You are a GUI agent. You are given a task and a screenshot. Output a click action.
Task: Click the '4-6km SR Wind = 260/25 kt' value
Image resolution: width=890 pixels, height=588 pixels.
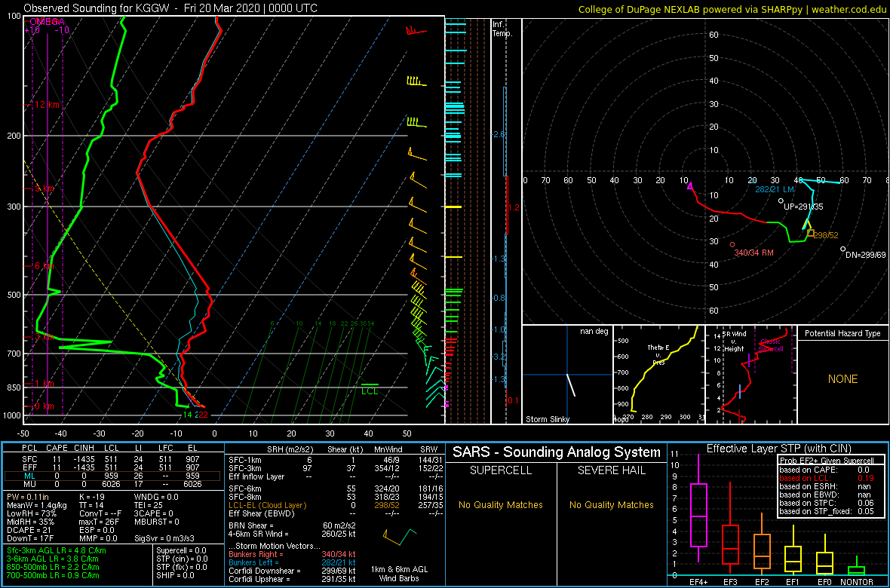click(292, 534)
